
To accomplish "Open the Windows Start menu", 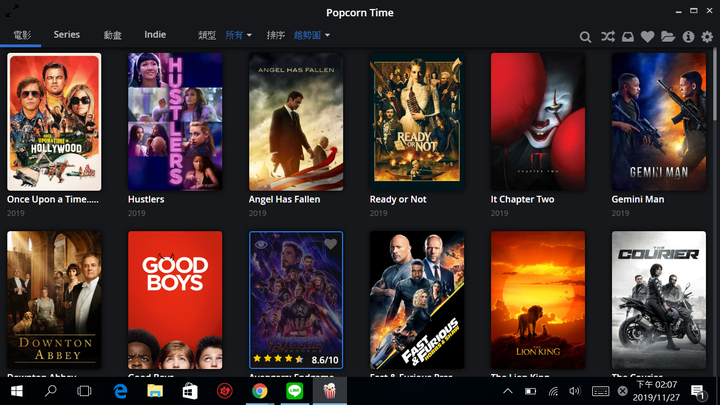I will [x=17, y=391].
